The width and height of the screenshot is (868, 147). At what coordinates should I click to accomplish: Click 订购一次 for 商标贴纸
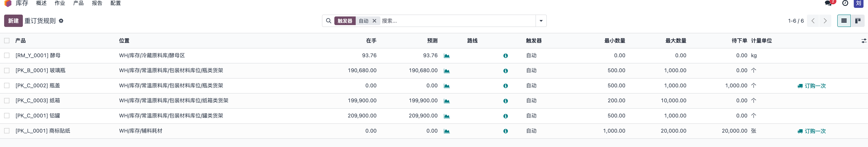coord(811,131)
